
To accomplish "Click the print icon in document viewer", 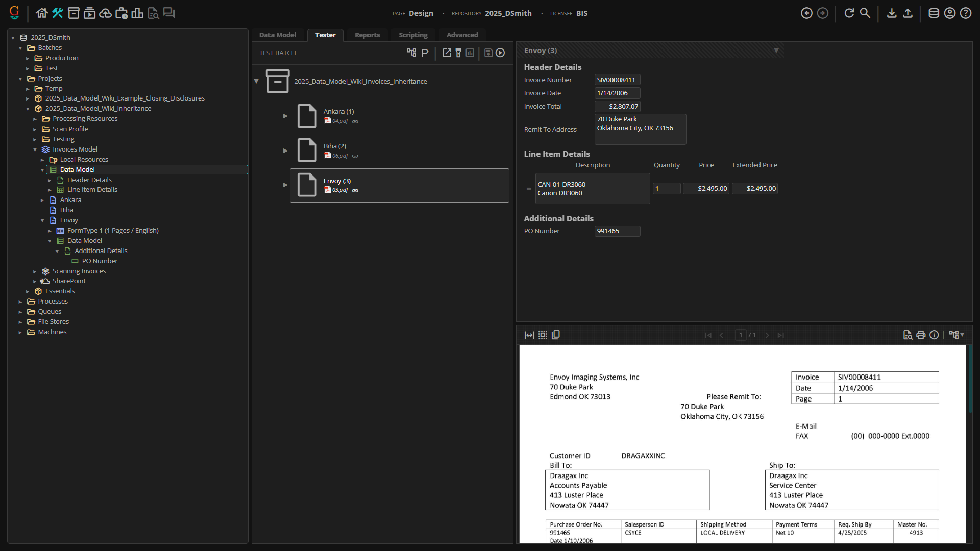I will pos(921,335).
